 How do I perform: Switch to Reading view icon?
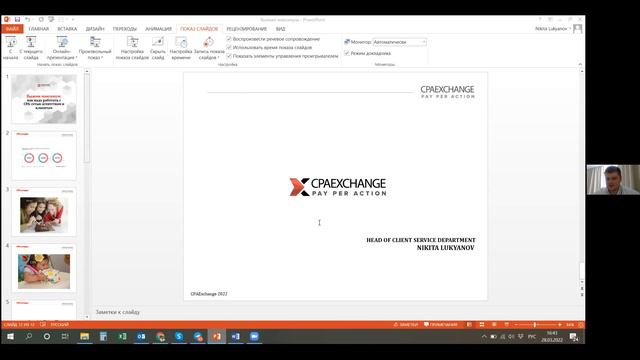[x=494, y=324]
